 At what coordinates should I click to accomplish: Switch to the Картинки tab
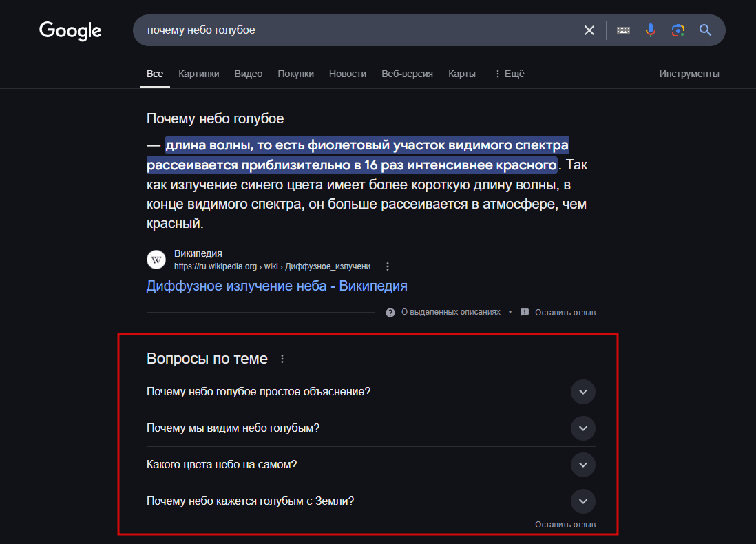coord(198,74)
